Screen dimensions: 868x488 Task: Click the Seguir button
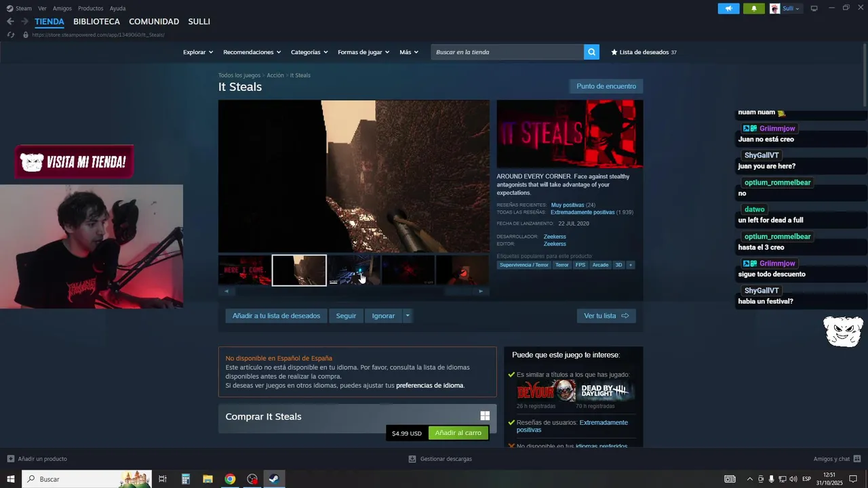[x=346, y=316]
